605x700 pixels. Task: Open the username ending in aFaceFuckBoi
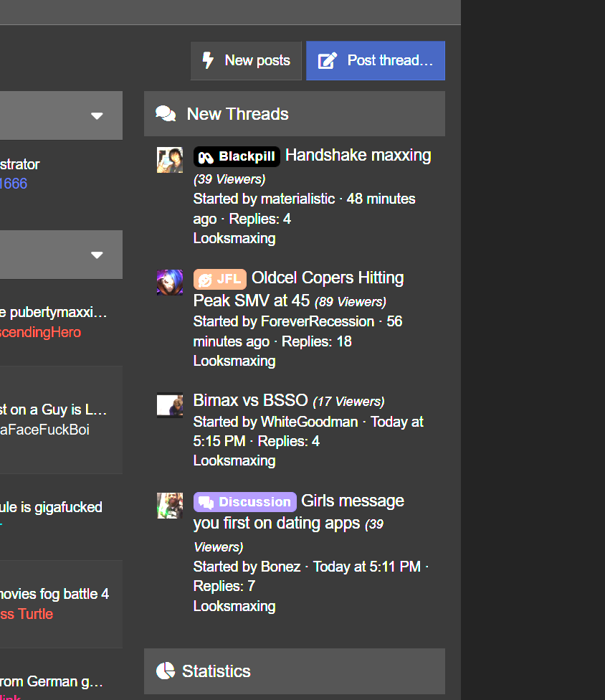point(44,430)
